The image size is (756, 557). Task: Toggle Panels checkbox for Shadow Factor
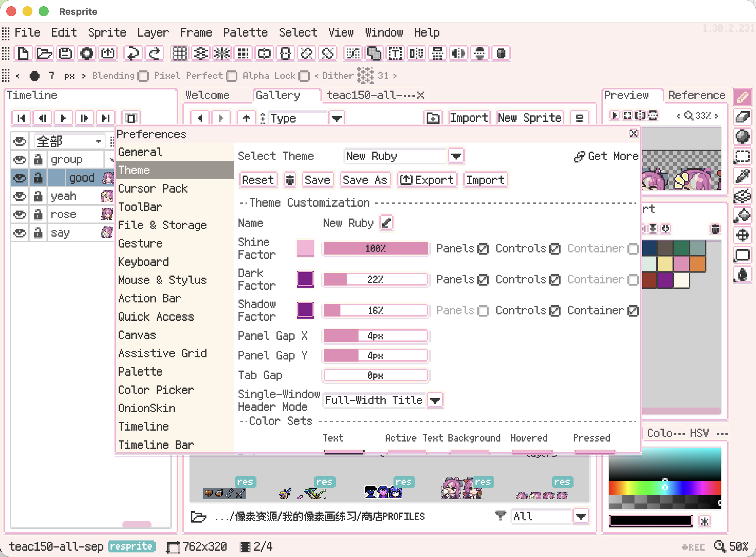[483, 311]
